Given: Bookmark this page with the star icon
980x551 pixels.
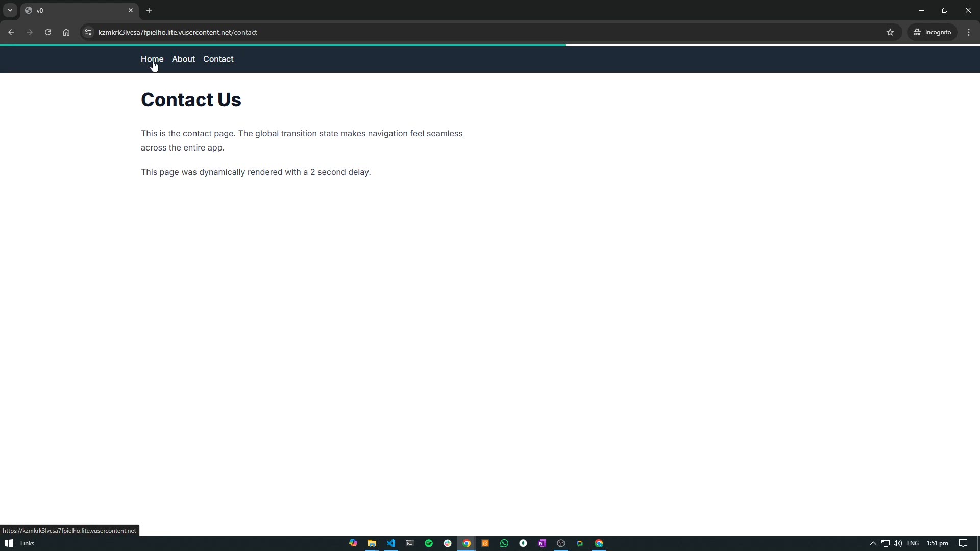Looking at the screenshot, I should click(x=891, y=32).
